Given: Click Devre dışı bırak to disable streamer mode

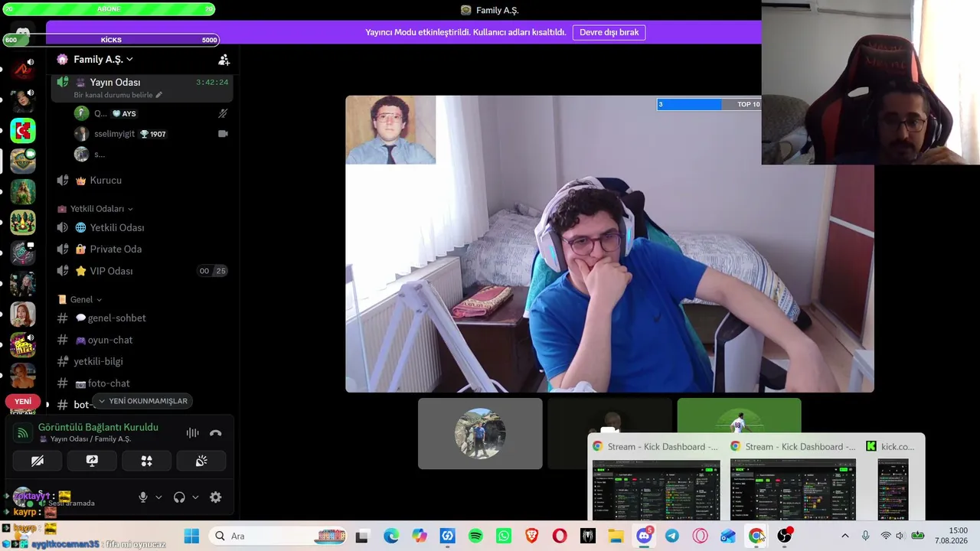Looking at the screenshot, I should pyautogui.click(x=609, y=32).
